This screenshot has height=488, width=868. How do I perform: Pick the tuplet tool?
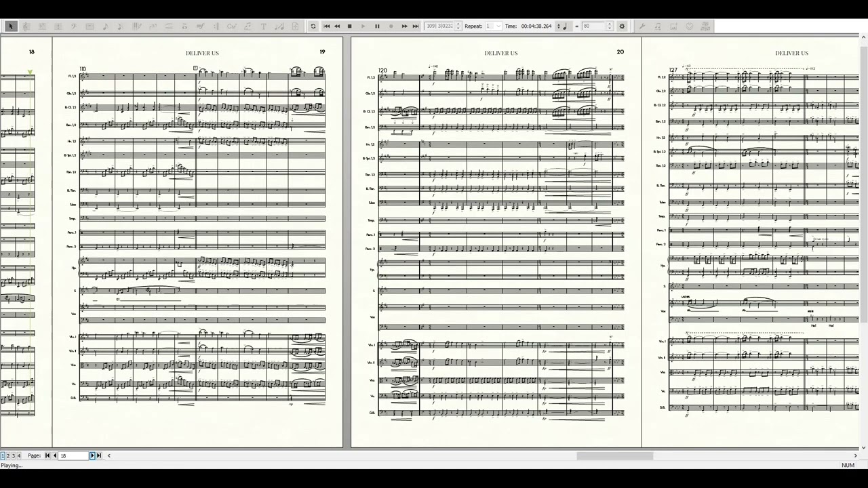[x=153, y=26]
